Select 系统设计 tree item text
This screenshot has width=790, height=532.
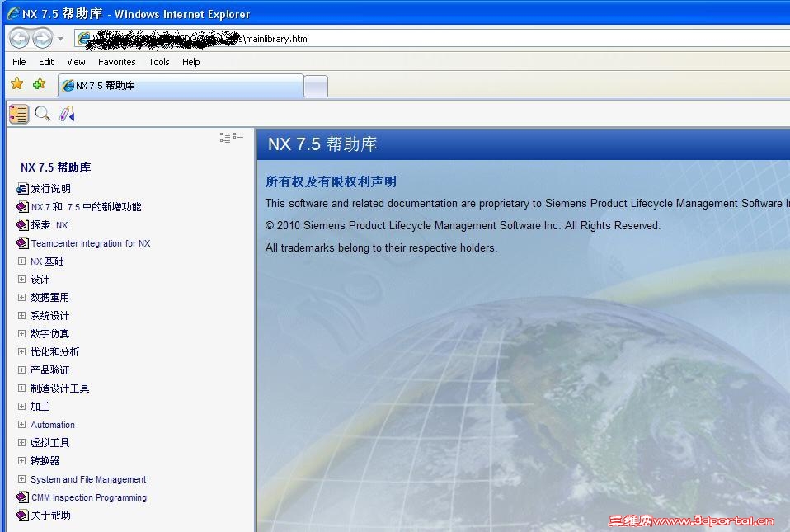49,315
